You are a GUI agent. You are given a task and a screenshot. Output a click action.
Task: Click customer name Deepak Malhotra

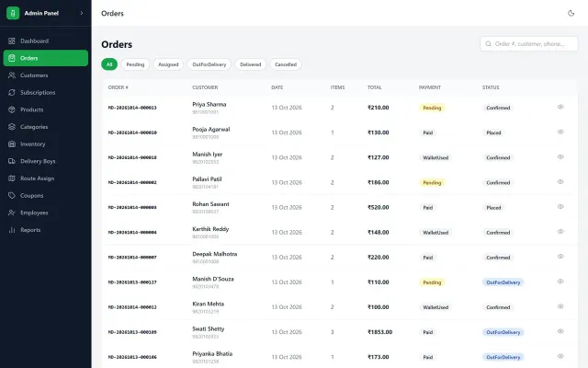pyautogui.click(x=214, y=254)
